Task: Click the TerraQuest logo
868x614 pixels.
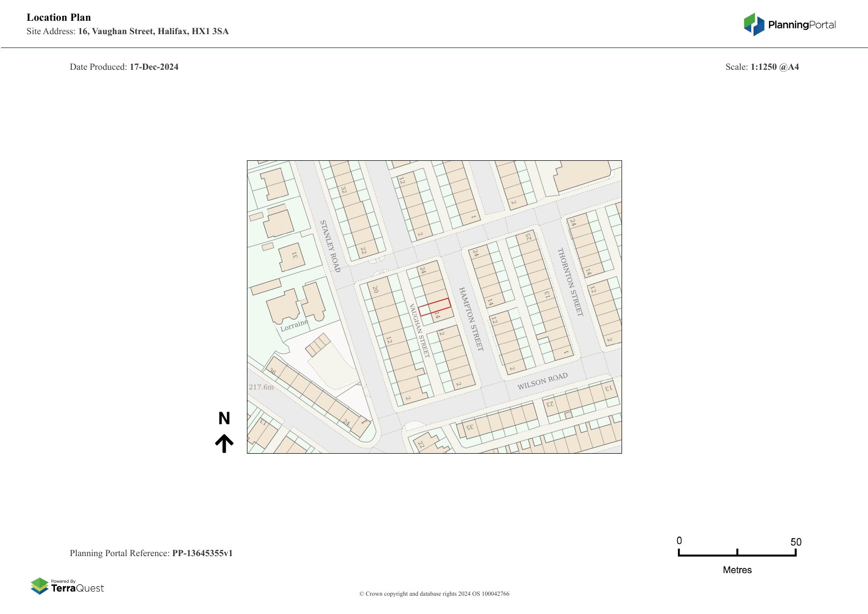Action: (x=67, y=586)
